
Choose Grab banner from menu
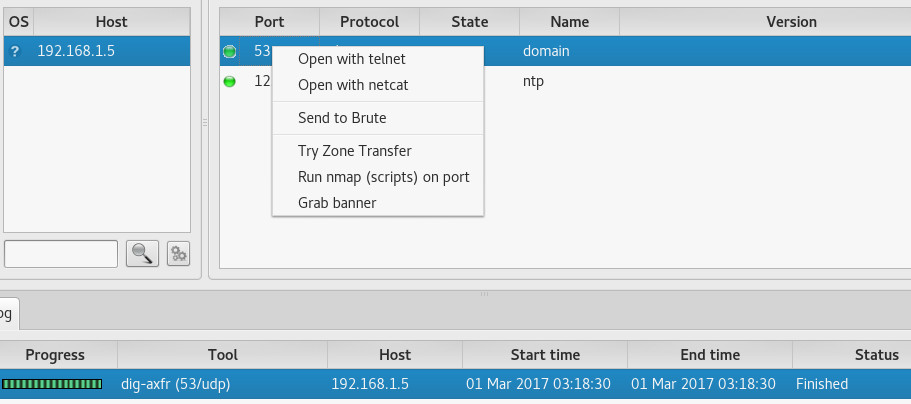pos(337,203)
